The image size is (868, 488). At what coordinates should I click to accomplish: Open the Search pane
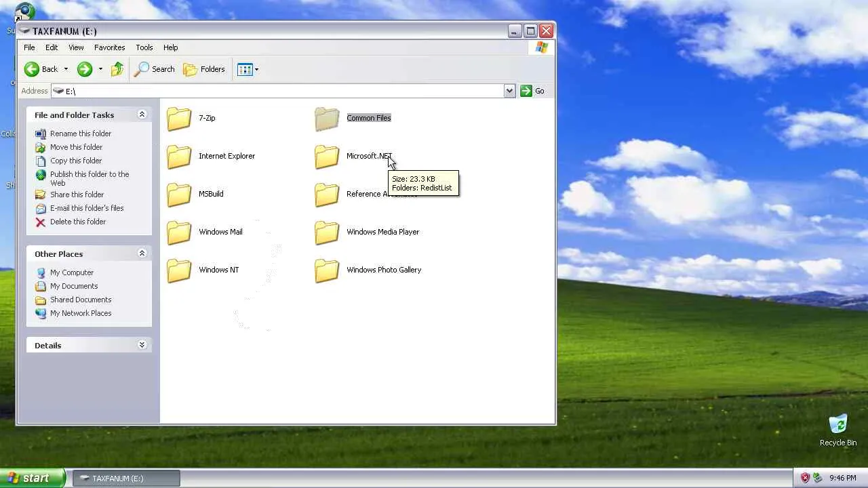155,69
